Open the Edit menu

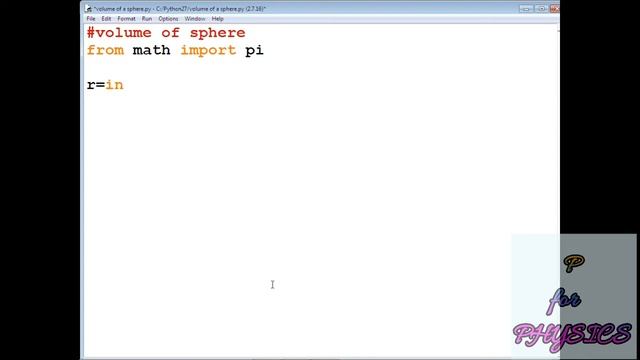106,19
